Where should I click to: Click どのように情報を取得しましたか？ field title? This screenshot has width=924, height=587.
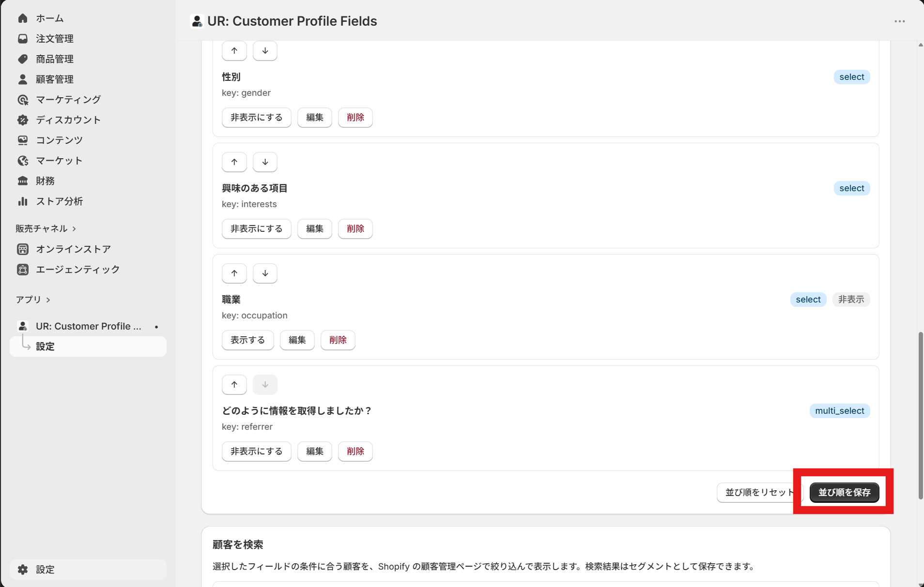pyautogui.click(x=297, y=411)
